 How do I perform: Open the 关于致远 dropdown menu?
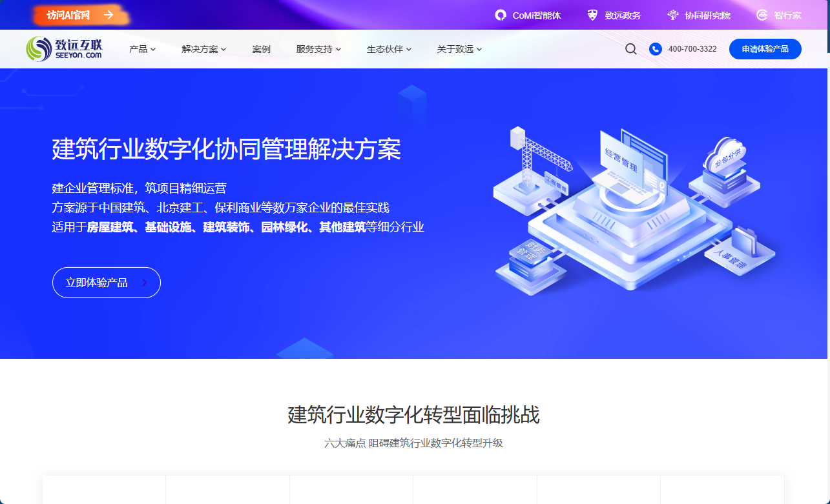(459, 49)
